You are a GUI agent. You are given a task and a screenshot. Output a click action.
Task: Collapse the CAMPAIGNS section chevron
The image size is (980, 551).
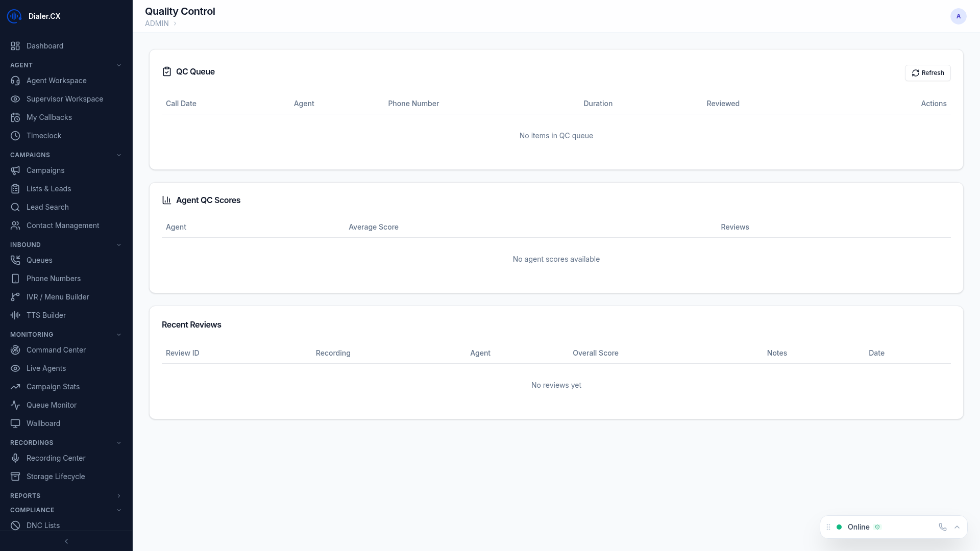click(119, 155)
